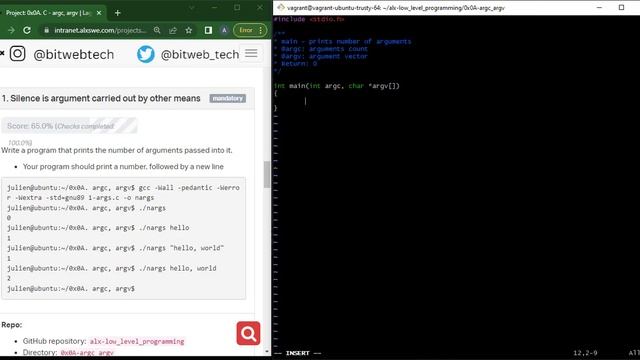Click the mandatory badge
The height and width of the screenshot is (360, 640).
228,98
